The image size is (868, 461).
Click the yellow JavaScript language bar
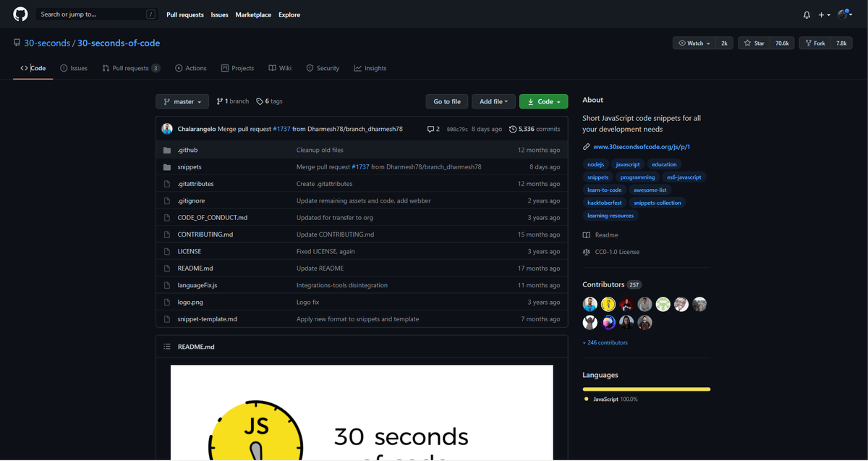pos(647,389)
